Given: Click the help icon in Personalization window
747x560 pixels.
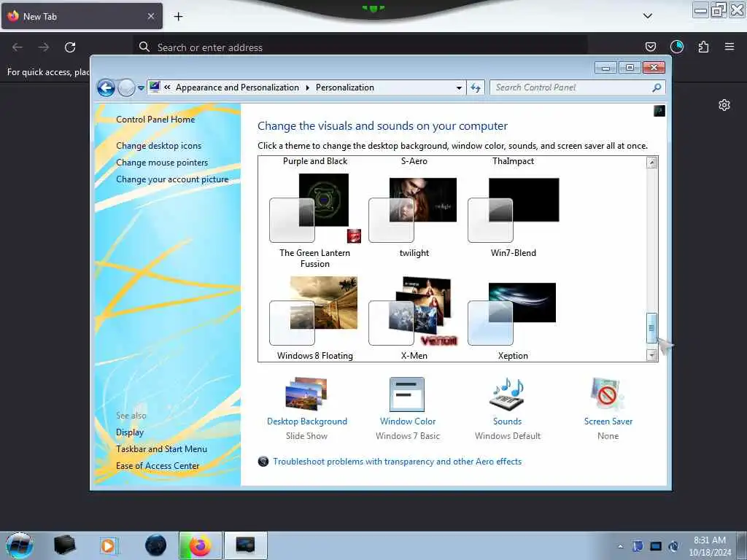Looking at the screenshot, I should point(659,111).
